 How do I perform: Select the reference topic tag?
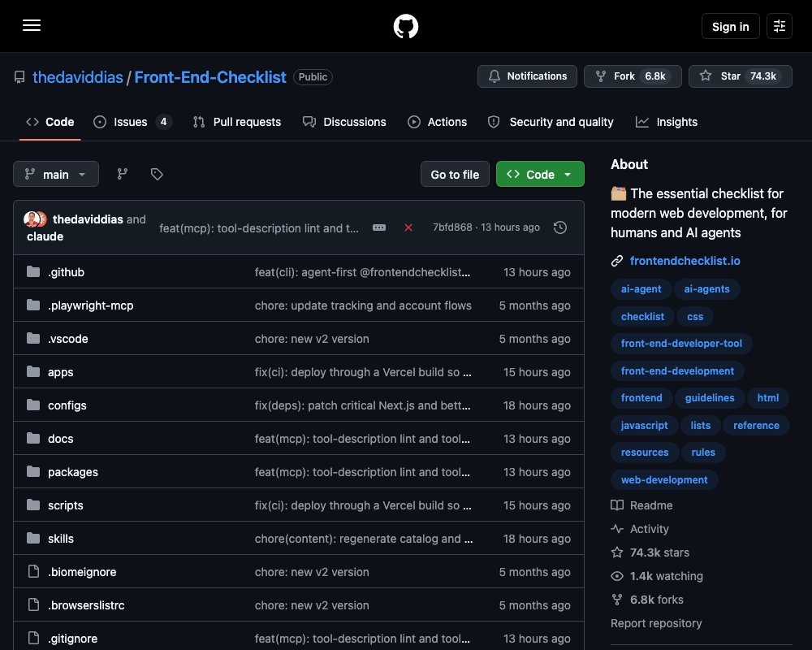click(x=756, y=425)
